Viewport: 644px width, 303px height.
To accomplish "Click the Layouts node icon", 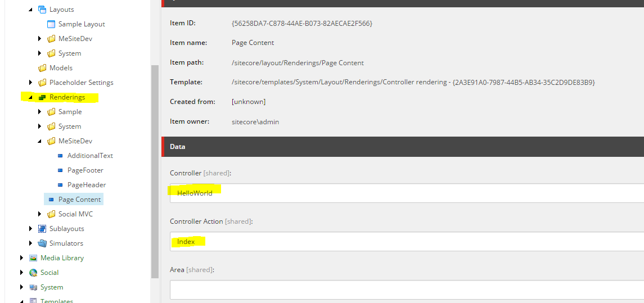I will pos(42,10).
